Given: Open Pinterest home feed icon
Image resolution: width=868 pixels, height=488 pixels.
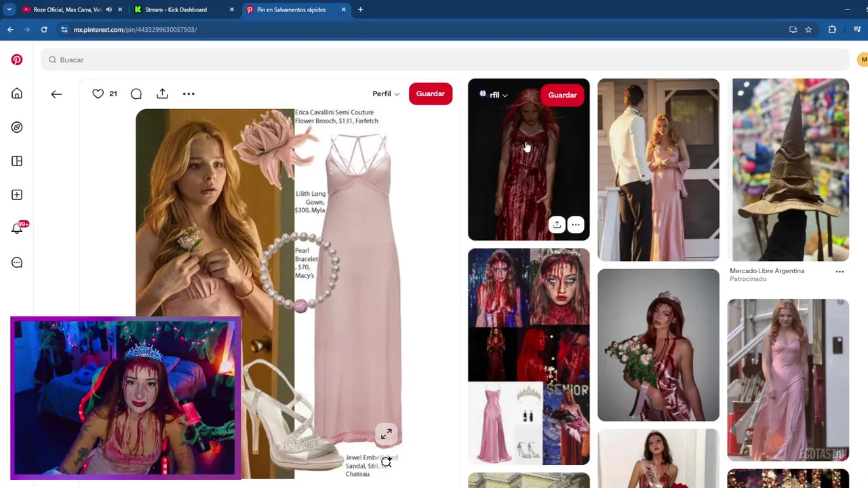Looking at the screenshot, I should click(x=17, y=94).
